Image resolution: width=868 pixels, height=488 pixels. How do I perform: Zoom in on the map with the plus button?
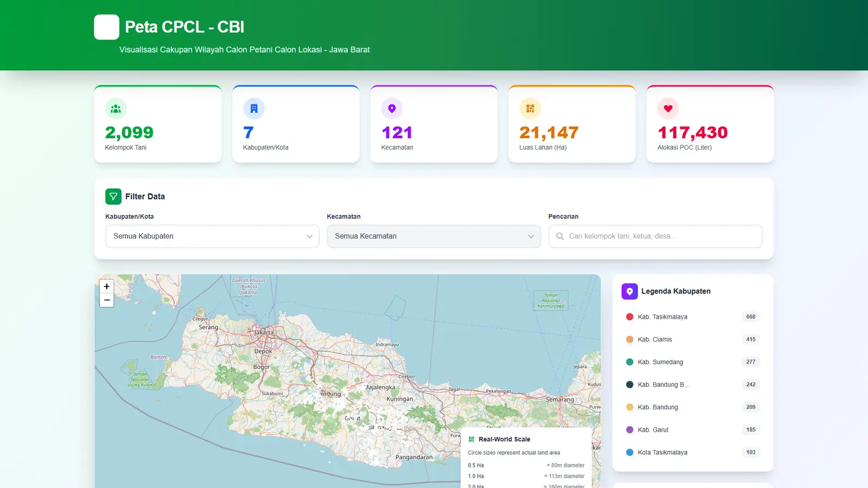pos(107,286)
